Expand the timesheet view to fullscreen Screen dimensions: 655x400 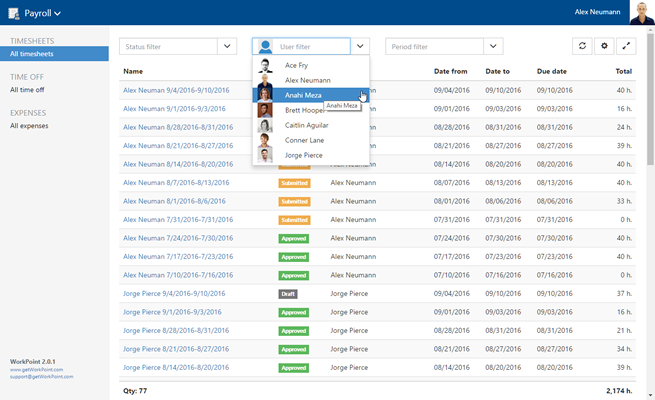pyautogui.click(x=626, y=46)
